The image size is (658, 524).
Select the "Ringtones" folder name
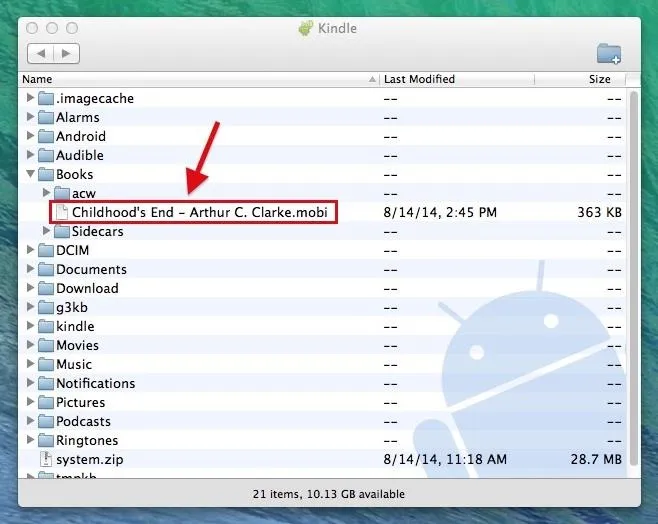tap(87, 441)
